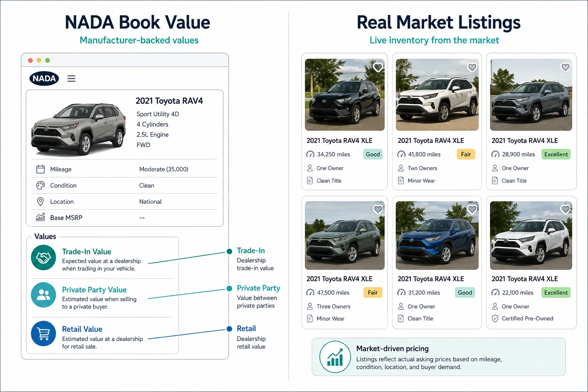Click the 'National' location value
This screenshot has height=392, width=588.
[x=150, y=202]
